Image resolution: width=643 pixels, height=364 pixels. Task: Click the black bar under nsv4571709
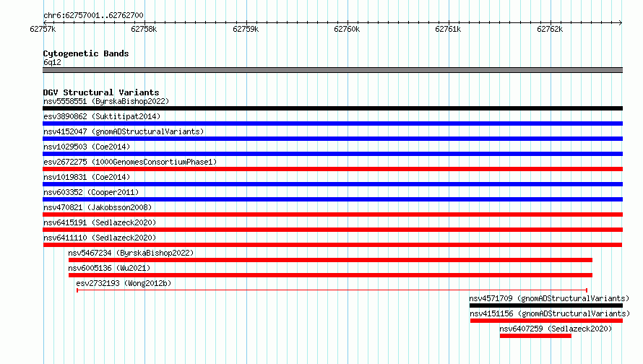point(546,305)
